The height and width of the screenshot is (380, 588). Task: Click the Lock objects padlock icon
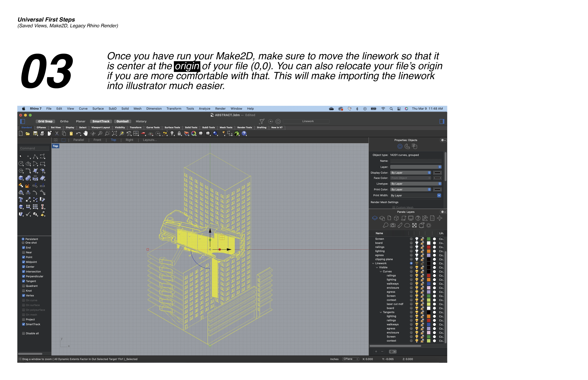[x=179, y=133]
